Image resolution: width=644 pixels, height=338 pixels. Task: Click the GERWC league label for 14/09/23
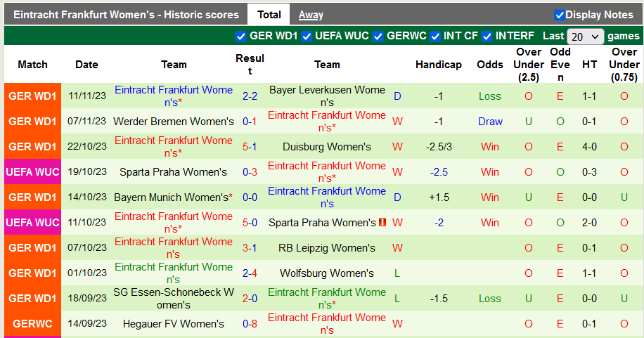[32, 324]
